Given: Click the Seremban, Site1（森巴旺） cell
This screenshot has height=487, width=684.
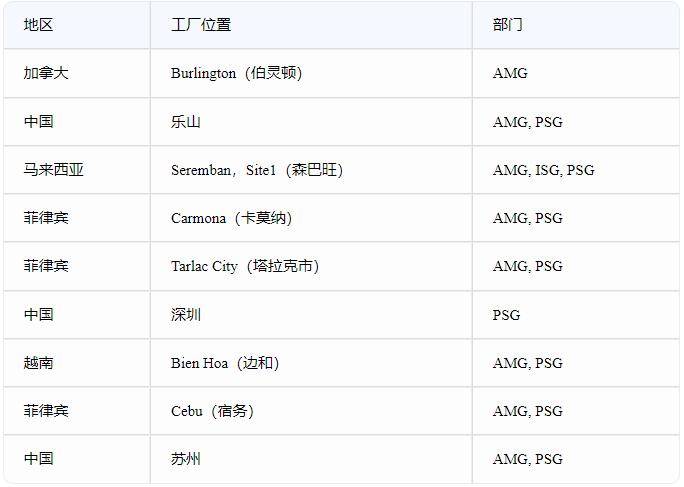Looking at the screenshot, I should [x=256, y=170].
